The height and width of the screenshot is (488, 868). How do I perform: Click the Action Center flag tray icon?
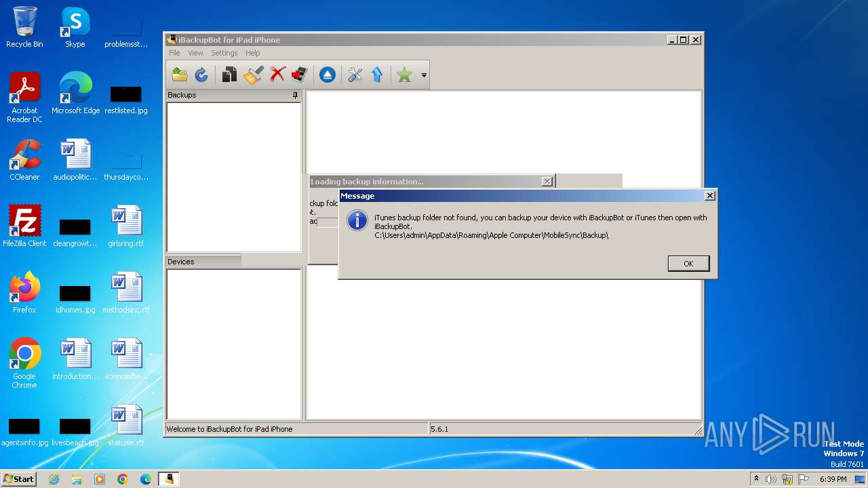pyautogui.click(x=804, y=479)
